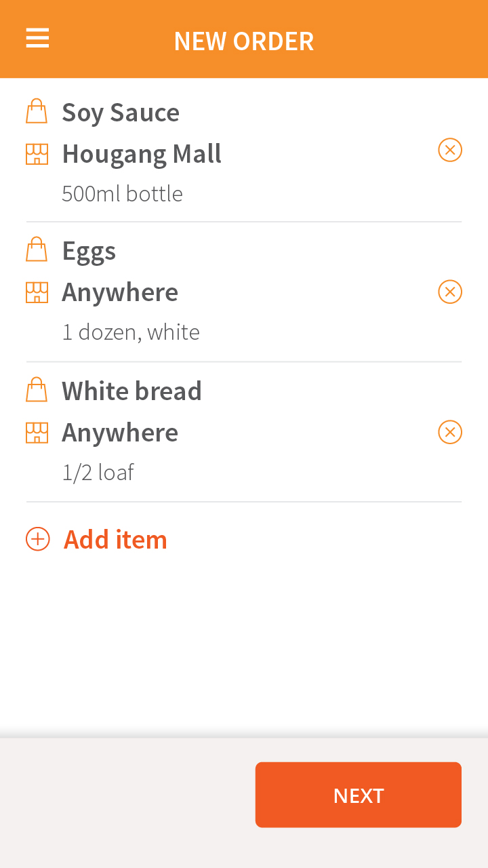This screenshot has height=868, width=488.
Task: Click the store icon under White bread
Action: tap(37, 432)
